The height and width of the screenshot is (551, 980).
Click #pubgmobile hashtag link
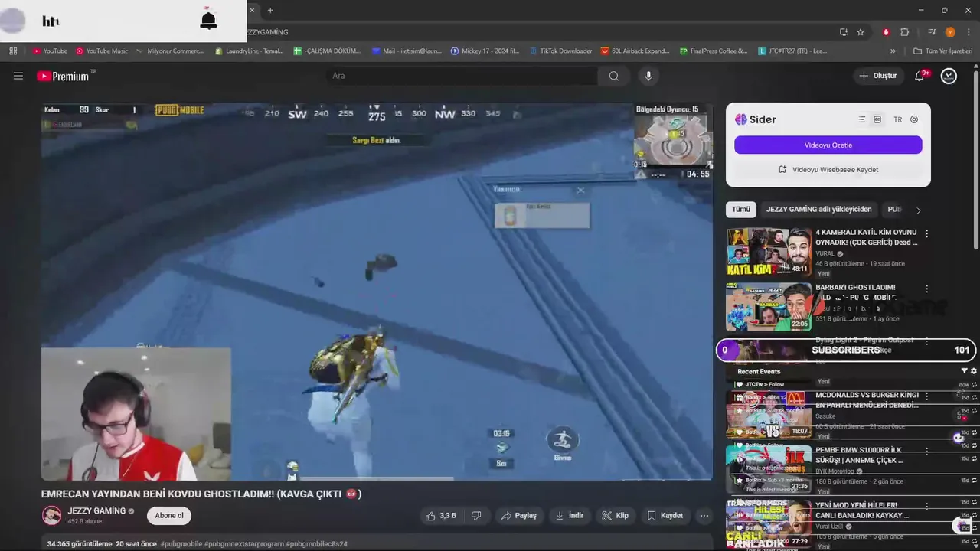(181, 544)
